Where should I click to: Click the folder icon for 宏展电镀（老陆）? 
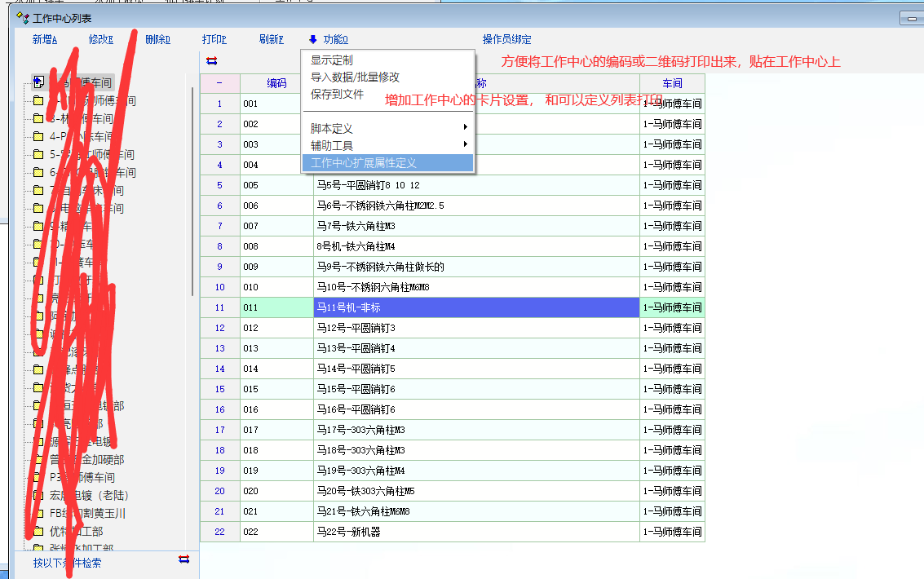[38, 495]
